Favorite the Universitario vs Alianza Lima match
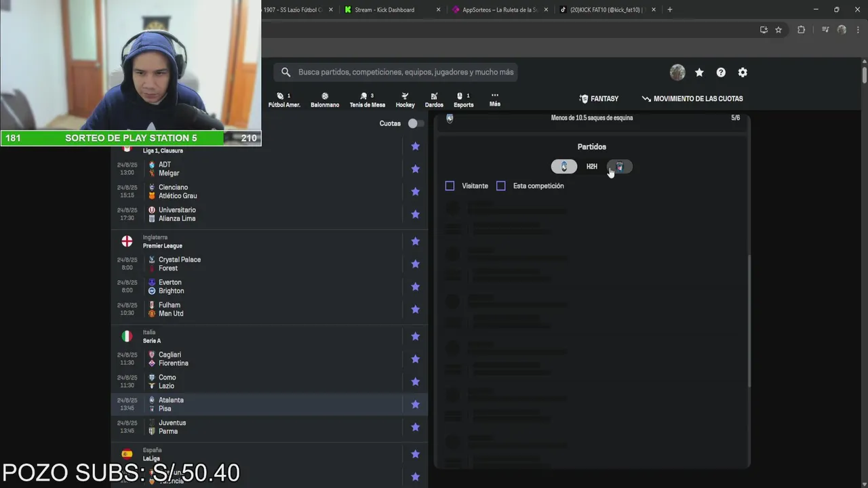 pyautogui.click(x=415, y=214)
